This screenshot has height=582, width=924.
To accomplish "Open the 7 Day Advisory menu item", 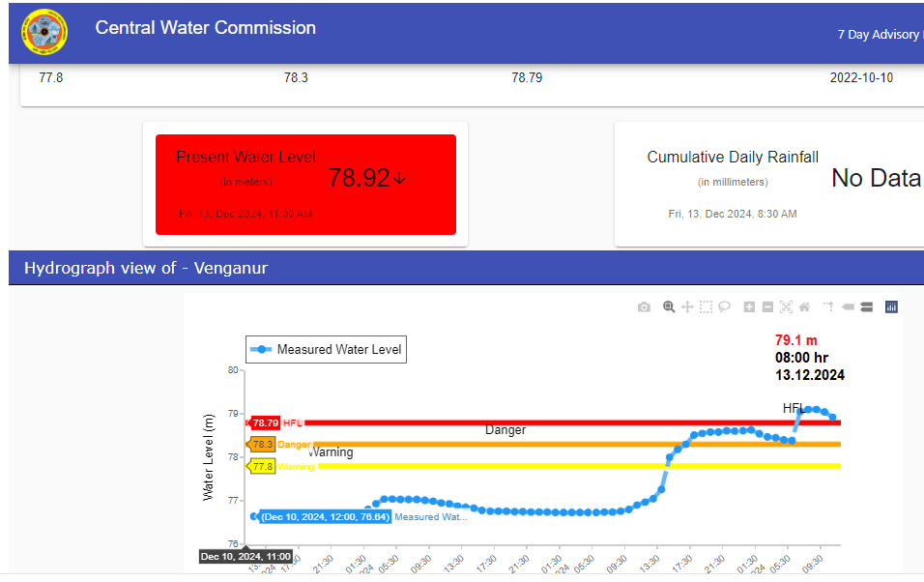I will point(878,35).
